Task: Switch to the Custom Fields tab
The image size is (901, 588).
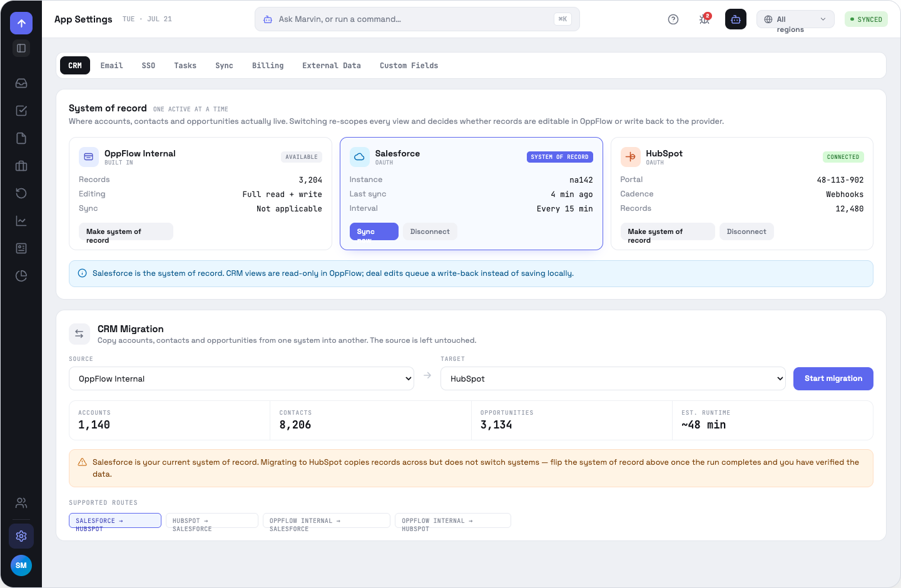Action: point(409,66)
